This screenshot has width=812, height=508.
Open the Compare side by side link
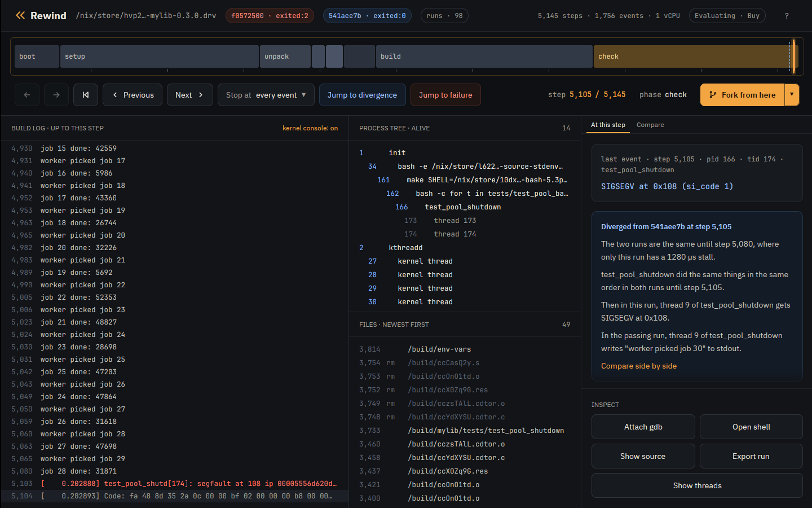click(639, 366)
